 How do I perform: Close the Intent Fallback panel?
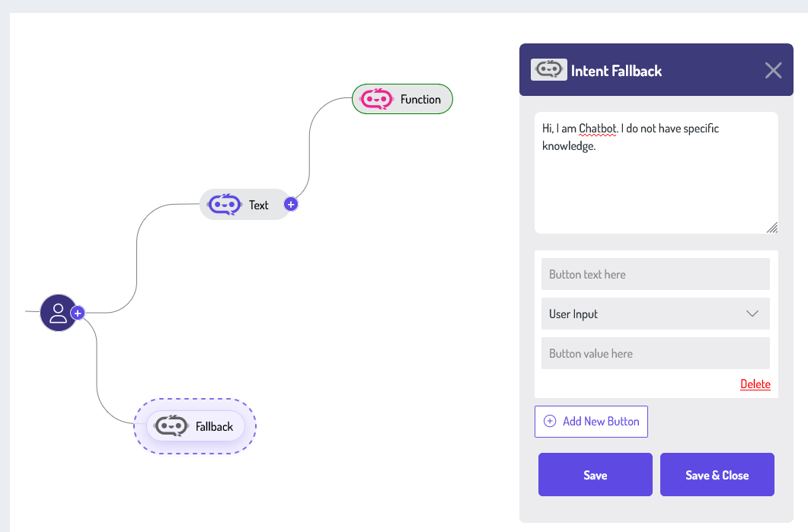click(x=773, y=71)
